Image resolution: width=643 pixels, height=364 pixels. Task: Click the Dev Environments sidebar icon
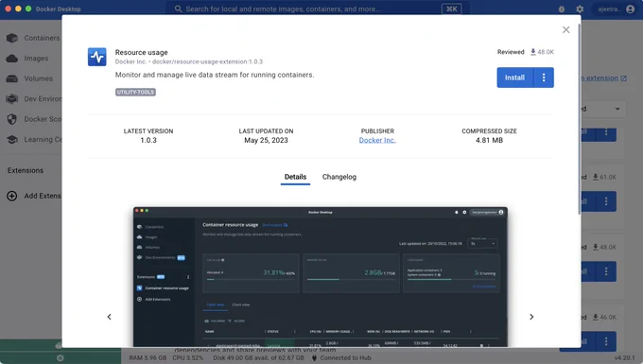[x=12, y=98]
